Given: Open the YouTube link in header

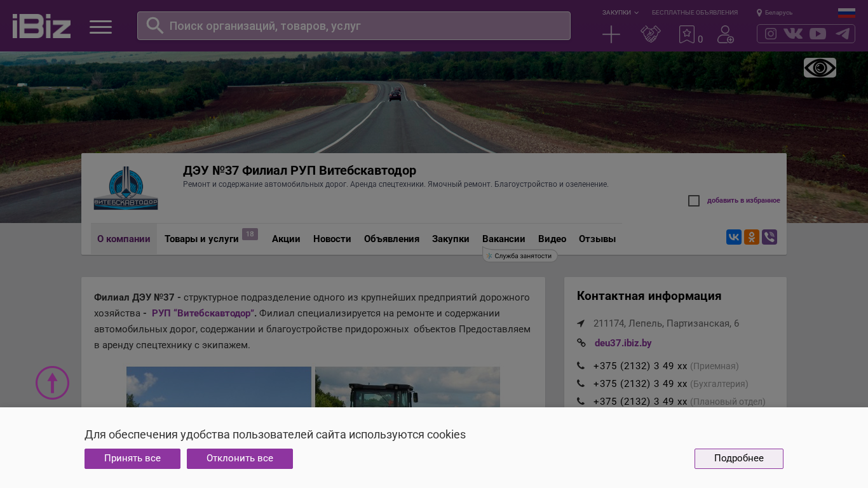Looking at the screenshot, I should pyautogui.click(x=818, y=34).
